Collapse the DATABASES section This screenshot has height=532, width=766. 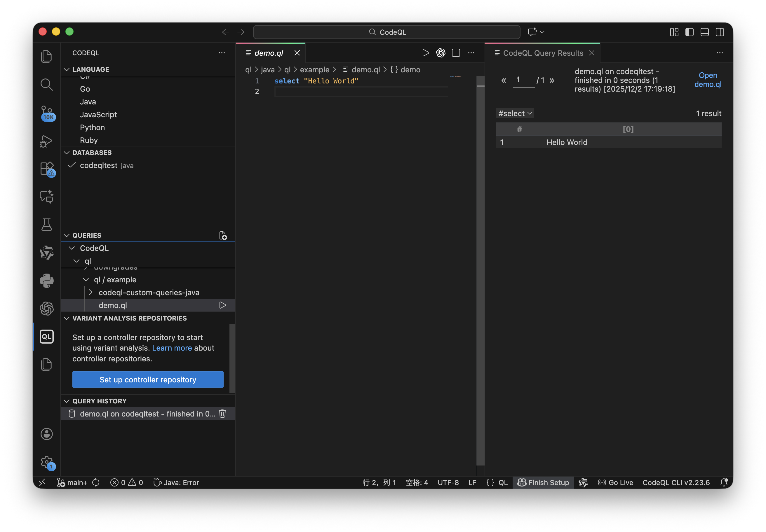(67, 153)
